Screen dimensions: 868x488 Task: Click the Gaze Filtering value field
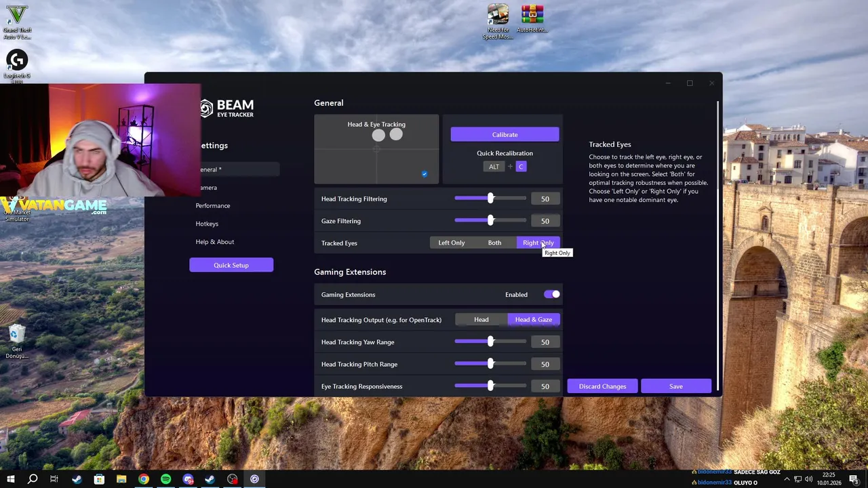tap(545, 221)
